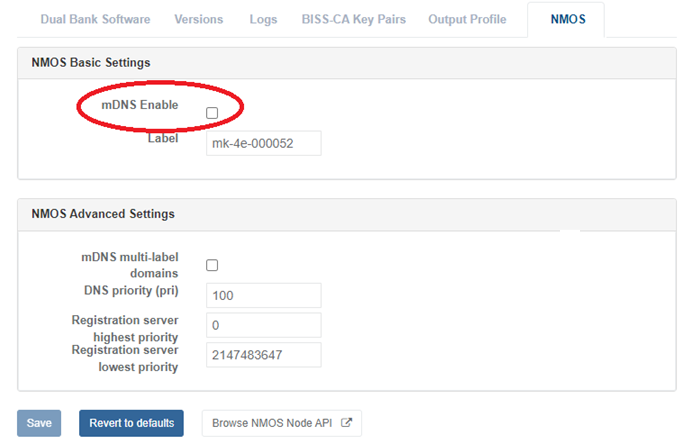Screen dimensions: 685x443
Task: Focus the Label text field
Action: (263, 143)
